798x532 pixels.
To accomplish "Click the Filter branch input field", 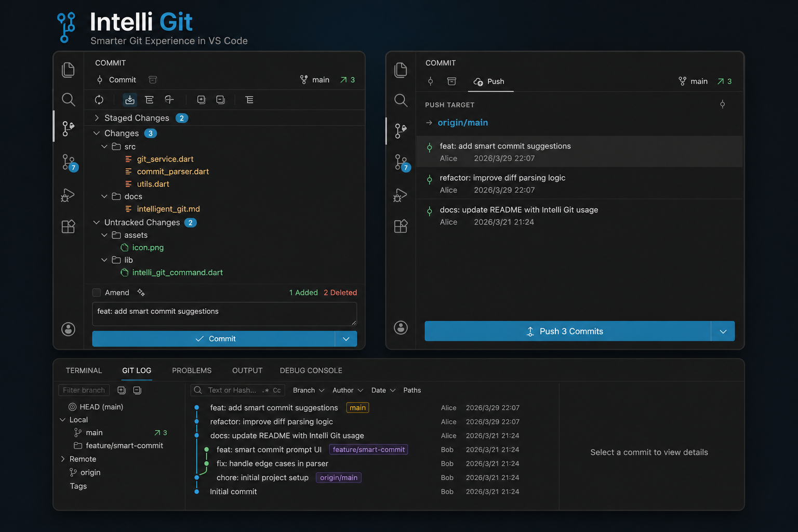I will click(x=85, y=390).
